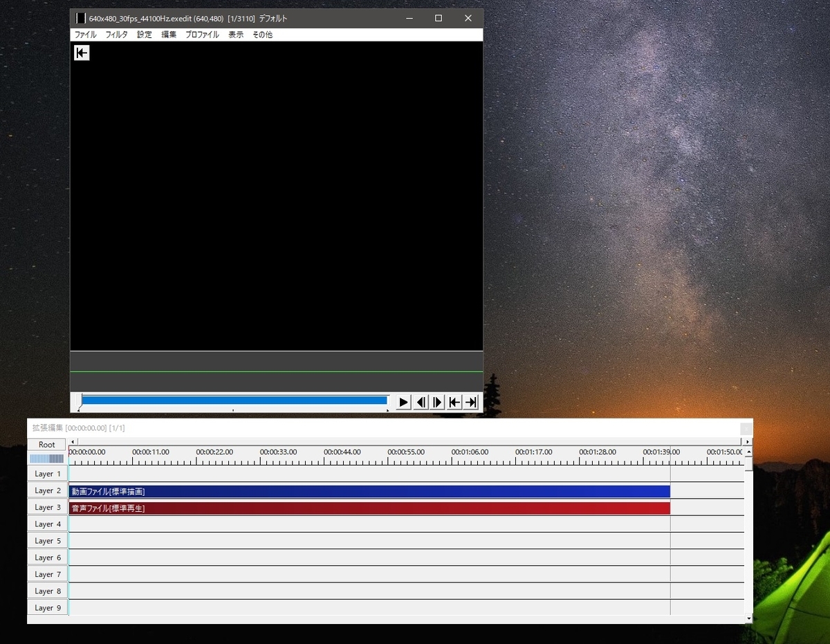Close the AviUtl main window
The image size is (830, 644).
point(468,18)
